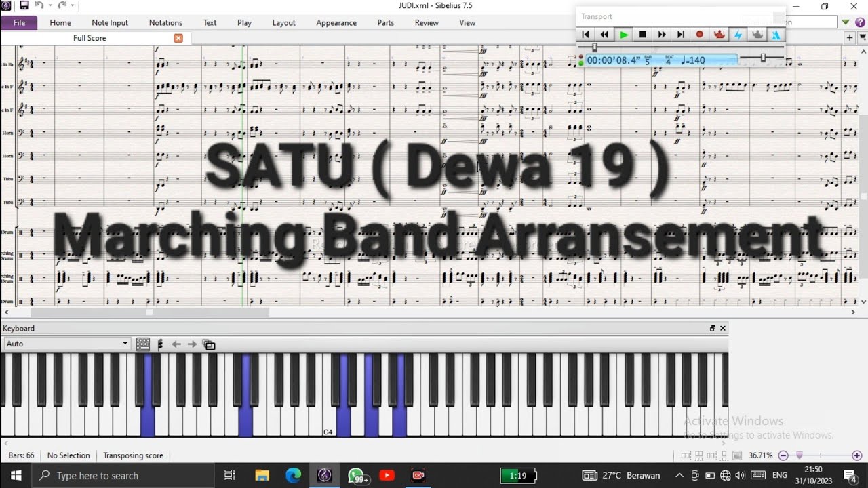Click the volume speaker icon in tray
This screenshot has width=868, height=488.
pos(740,475)
